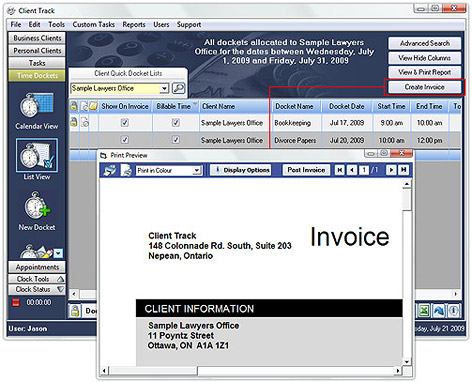Click the docket list scroll-left arrow

74,294
